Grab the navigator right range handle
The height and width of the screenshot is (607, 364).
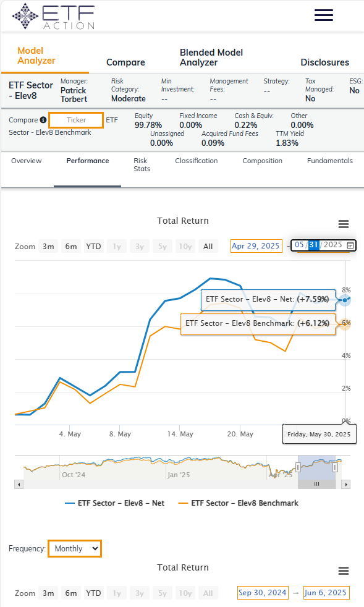click(335, 467)
